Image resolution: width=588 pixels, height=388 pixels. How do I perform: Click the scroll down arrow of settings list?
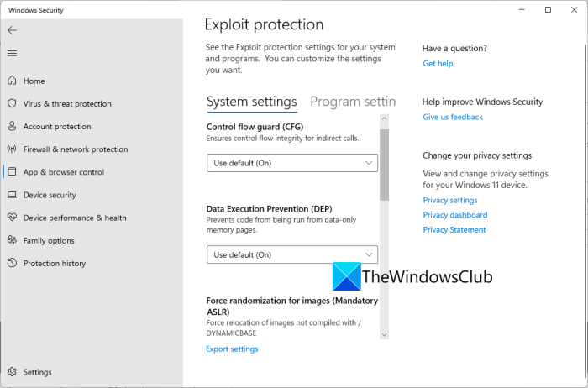click(385, 334)
